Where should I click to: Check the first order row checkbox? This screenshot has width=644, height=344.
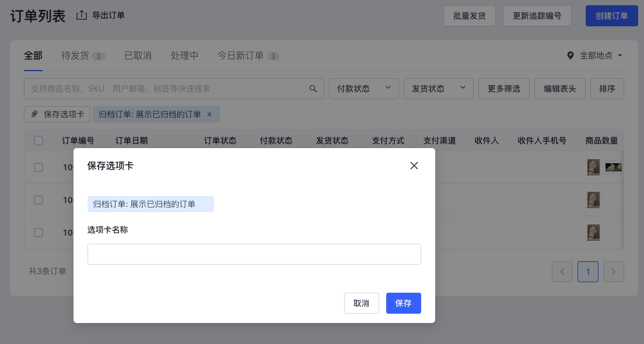point(38,167)
